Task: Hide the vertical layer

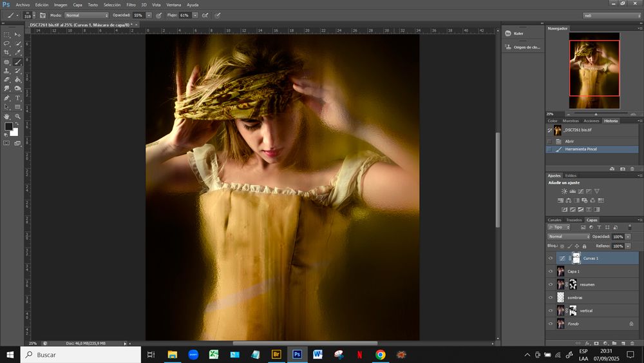Action: click(551, 310)
